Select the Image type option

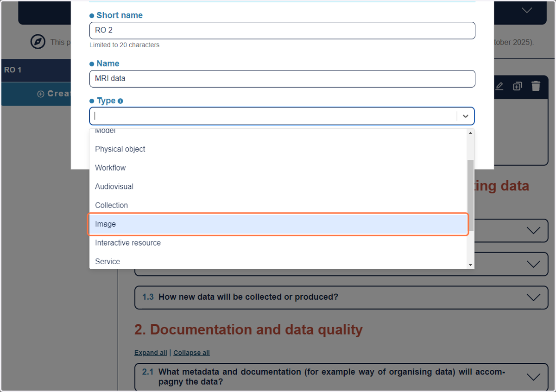point(278,224)
